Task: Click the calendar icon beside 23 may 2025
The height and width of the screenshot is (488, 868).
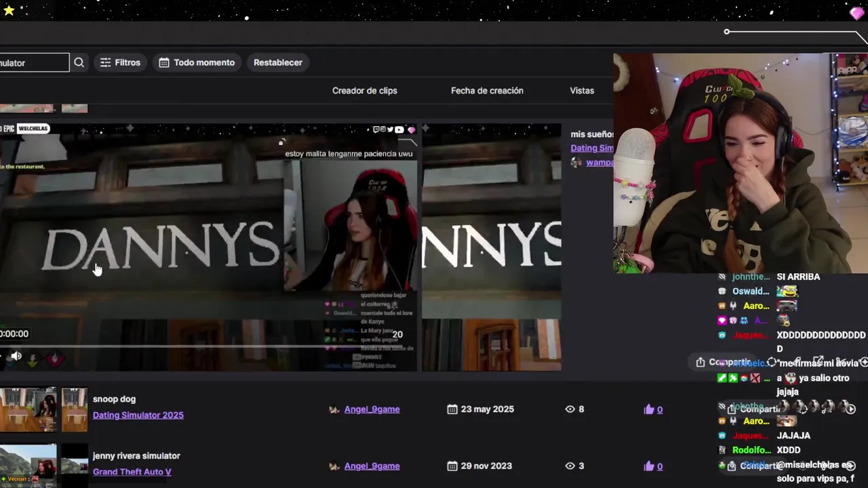Action: [x=452, y=409]
